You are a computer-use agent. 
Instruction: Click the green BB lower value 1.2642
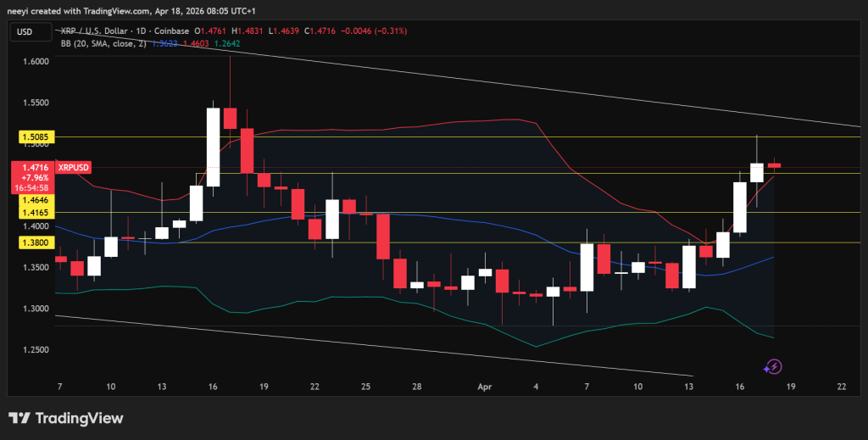[228, 42]
